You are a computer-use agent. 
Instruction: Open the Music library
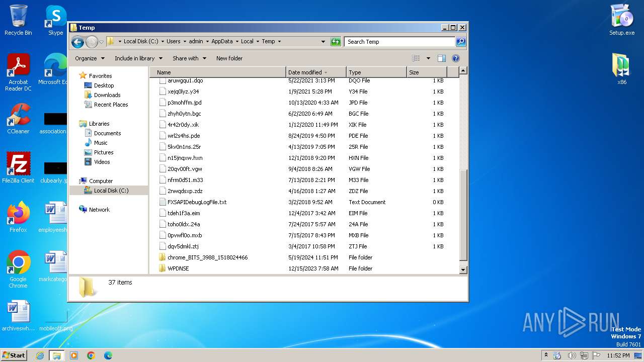pyautogui.click(x=101, y=143)
